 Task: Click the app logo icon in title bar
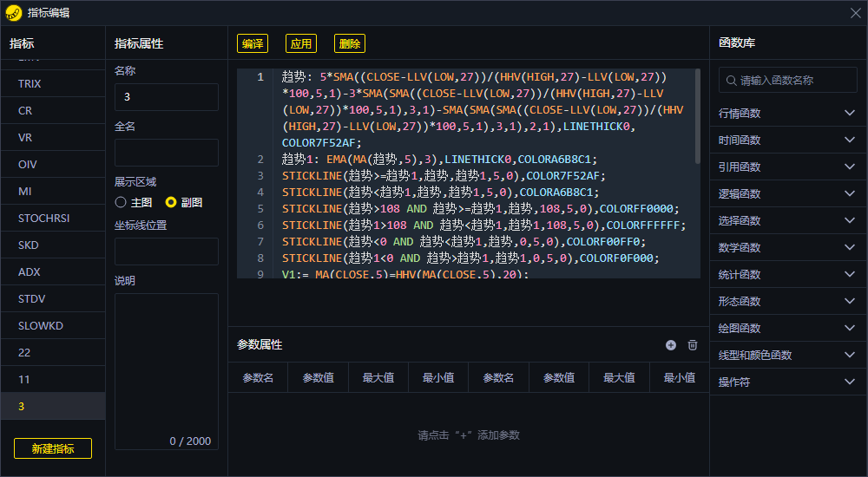[13, 12]
